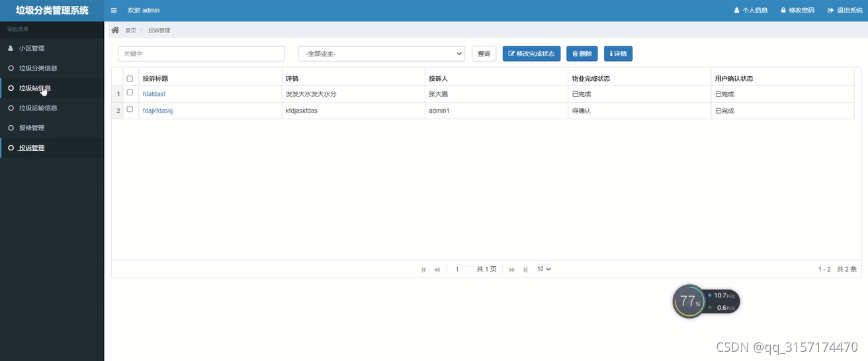Click the 修改完成状态 button
Screen dimensions: 868x361
coord(532,54)
